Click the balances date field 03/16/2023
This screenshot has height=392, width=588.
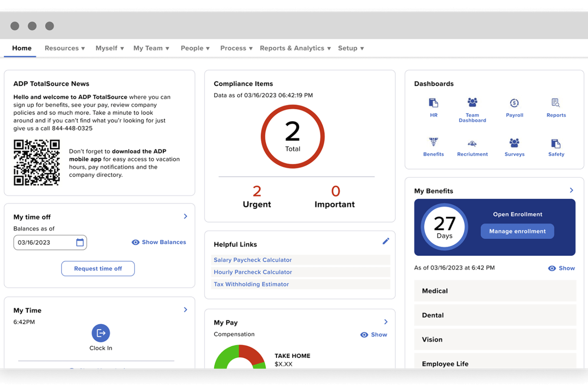point(50,242)
